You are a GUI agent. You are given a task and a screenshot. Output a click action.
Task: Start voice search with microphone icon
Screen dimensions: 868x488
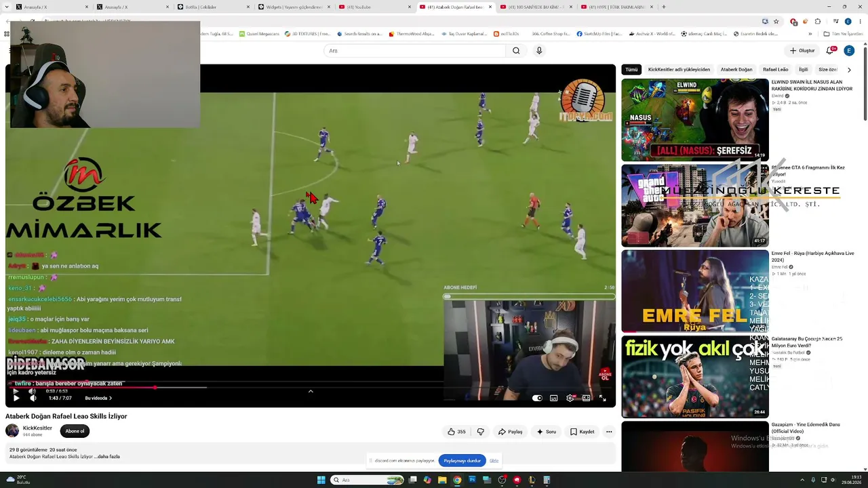pos(539,51)
